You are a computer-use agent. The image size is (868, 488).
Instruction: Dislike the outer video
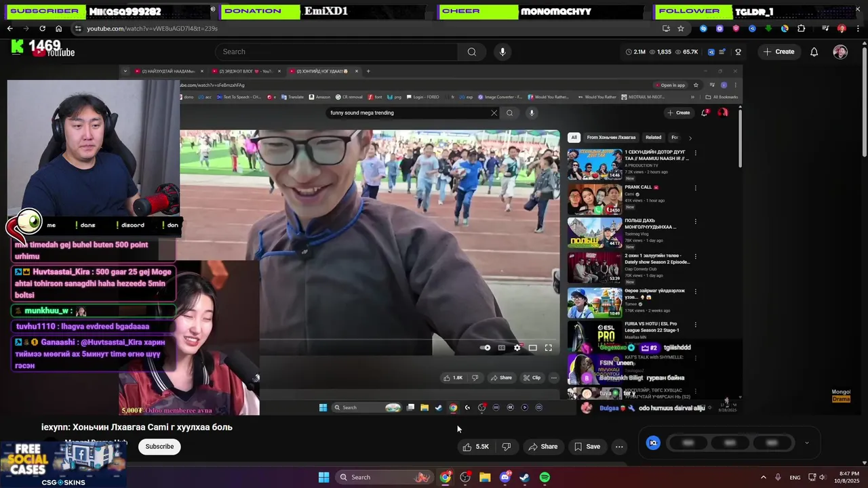506,447
